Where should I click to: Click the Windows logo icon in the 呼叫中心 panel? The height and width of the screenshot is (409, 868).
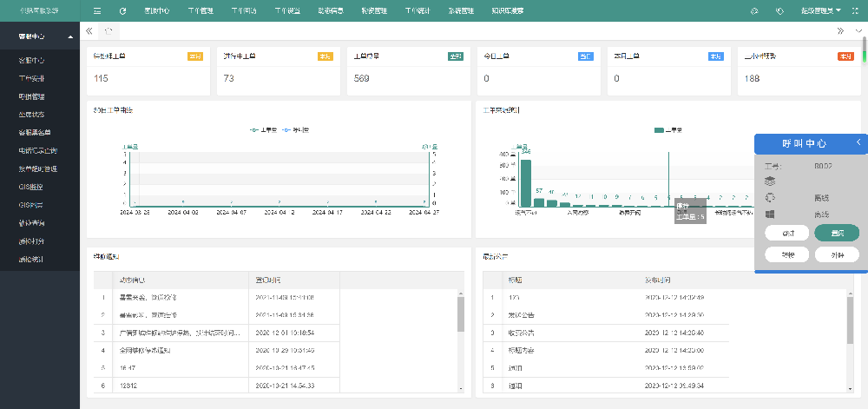pyautogui.click(x=769, y=214)
